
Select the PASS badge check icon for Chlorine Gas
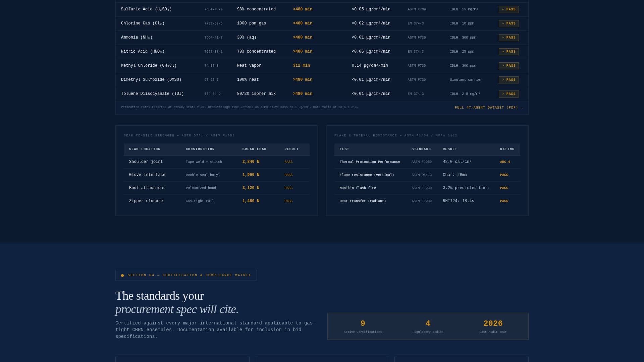[503, 23]
